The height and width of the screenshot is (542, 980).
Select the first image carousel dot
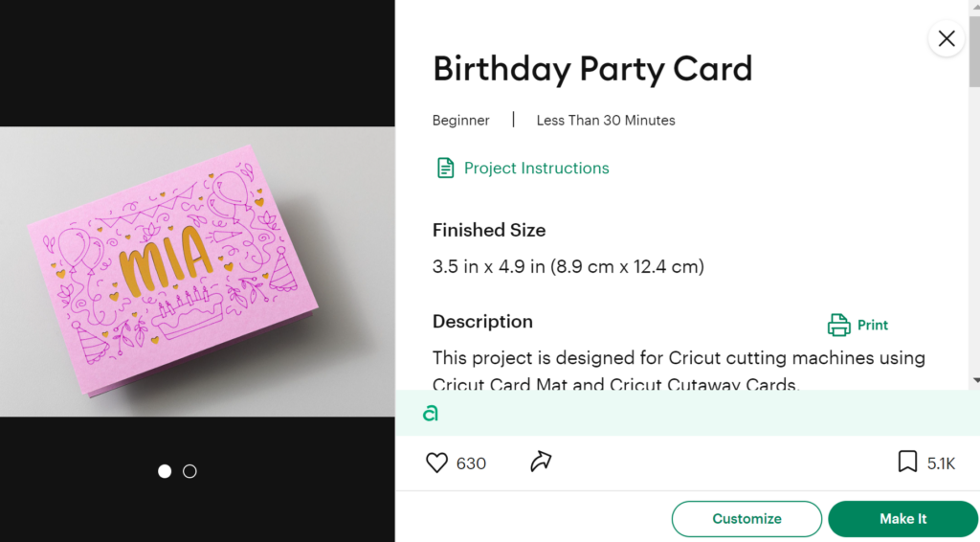click(x=165, y=471)
